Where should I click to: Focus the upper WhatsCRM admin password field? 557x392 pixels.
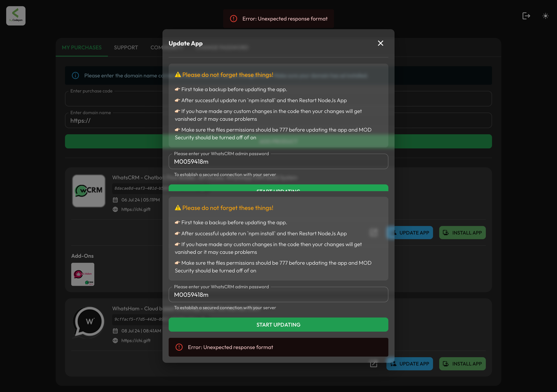[x=278, y=161]
